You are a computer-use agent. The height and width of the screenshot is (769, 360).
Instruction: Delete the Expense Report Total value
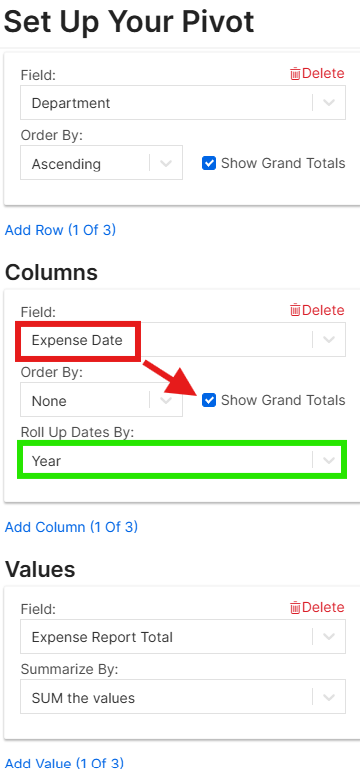click(x=317, y=608)
